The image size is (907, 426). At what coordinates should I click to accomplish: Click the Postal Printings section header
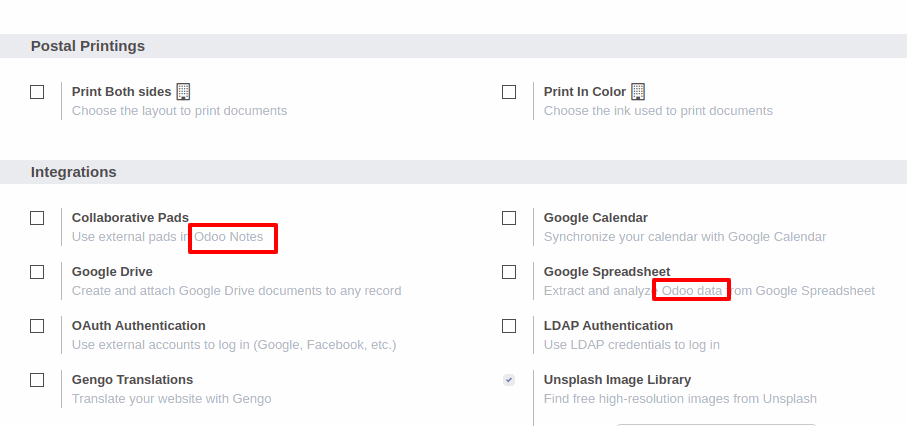88,46
